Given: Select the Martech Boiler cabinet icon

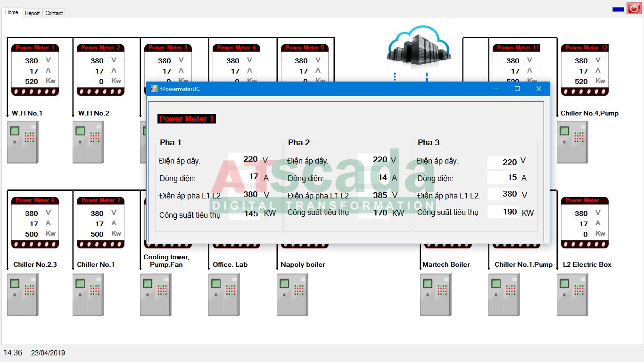Looking at the screenshot, I should (x=436, y=295).
